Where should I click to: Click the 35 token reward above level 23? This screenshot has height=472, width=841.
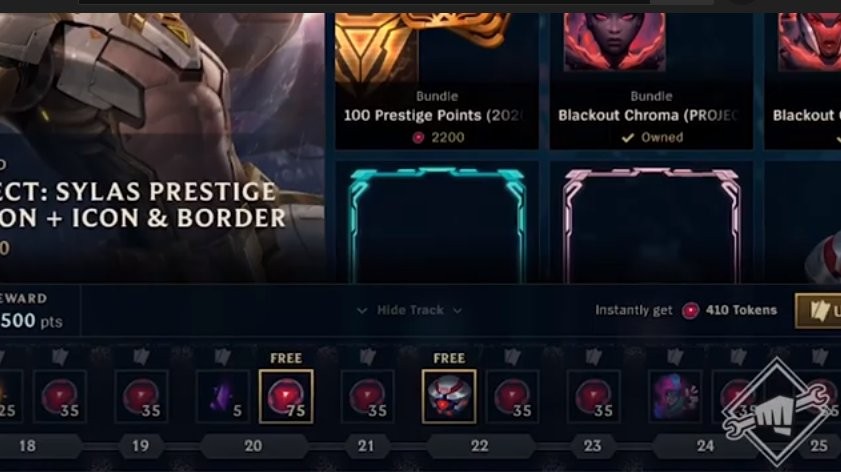point(594,396)
